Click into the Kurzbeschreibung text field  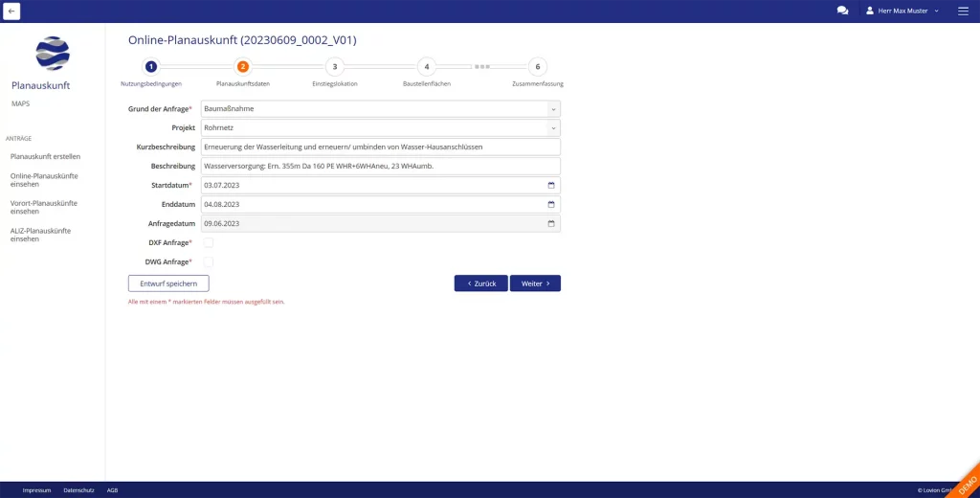380,147
